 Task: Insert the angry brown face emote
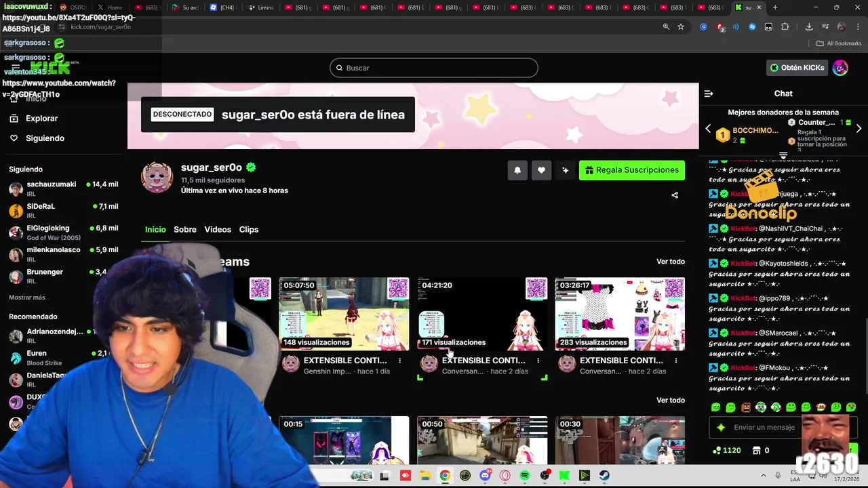point(746,407)
